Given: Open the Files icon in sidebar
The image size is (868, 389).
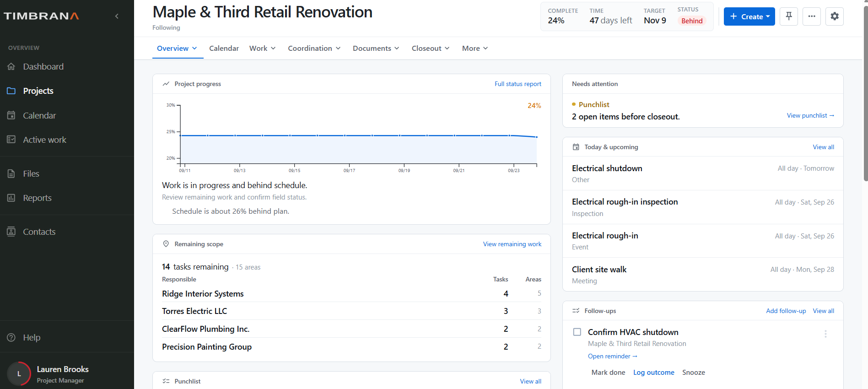Looking at the screenshot, I should click(x=11, y=173).
